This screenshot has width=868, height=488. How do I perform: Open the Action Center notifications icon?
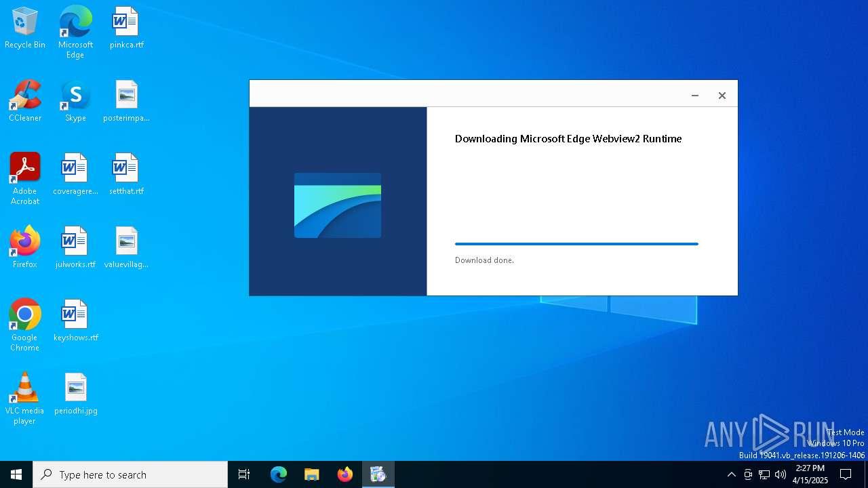[x=846, y=474]
